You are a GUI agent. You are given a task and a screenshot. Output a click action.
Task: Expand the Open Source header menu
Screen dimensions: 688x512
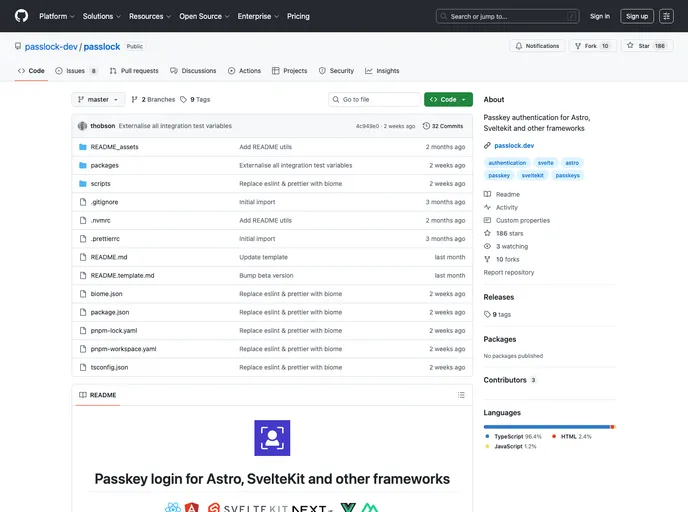click(204, 16)
